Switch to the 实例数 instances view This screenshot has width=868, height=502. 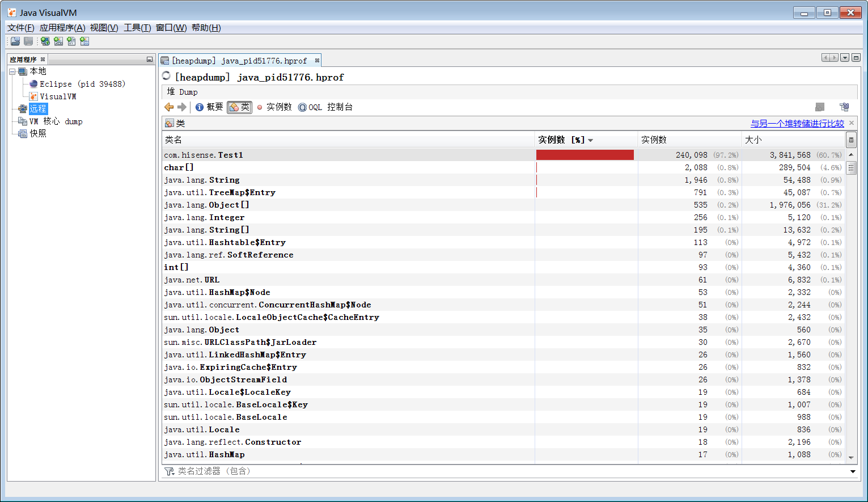[274, 107]
